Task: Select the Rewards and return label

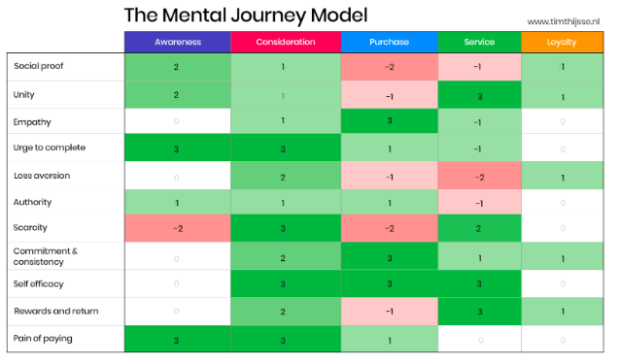Action: 56,312
